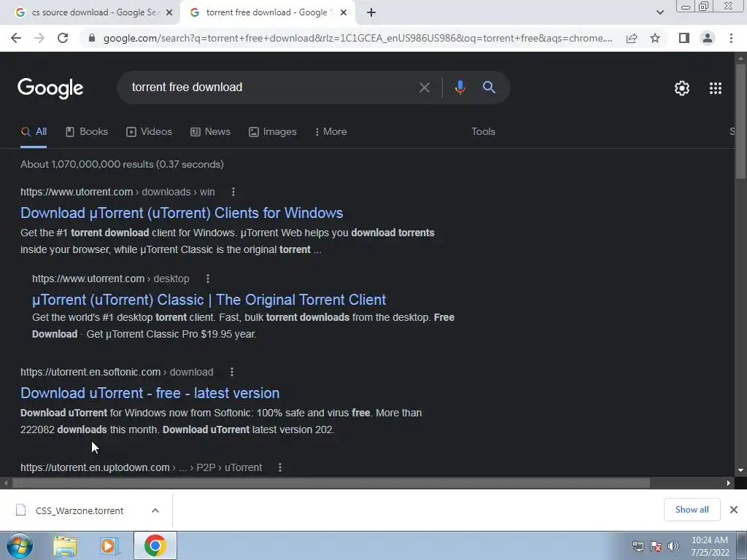The height and width of the screenshot is (560, 747).
Task: Open a new tab with plus button
Action: 371,12
